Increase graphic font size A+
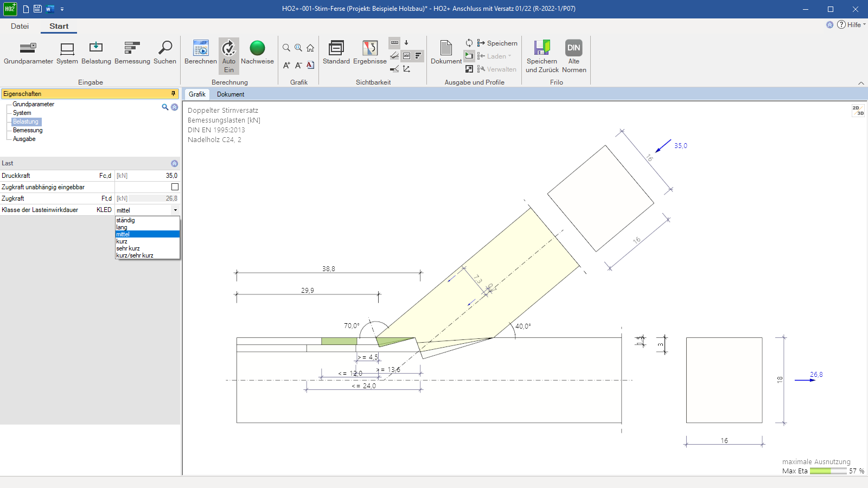The height and width of the screenshot is (488, 868). 286,65
